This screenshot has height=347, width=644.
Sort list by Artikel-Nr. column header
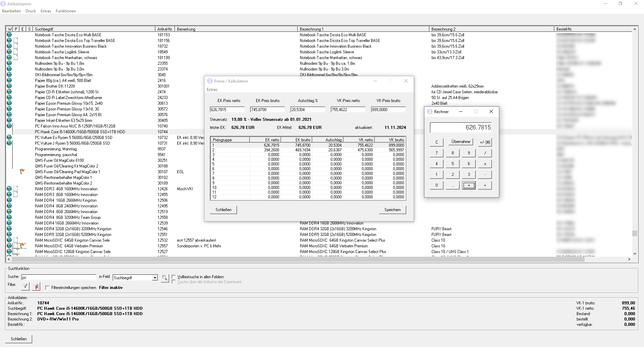click(x=165, y=29)
